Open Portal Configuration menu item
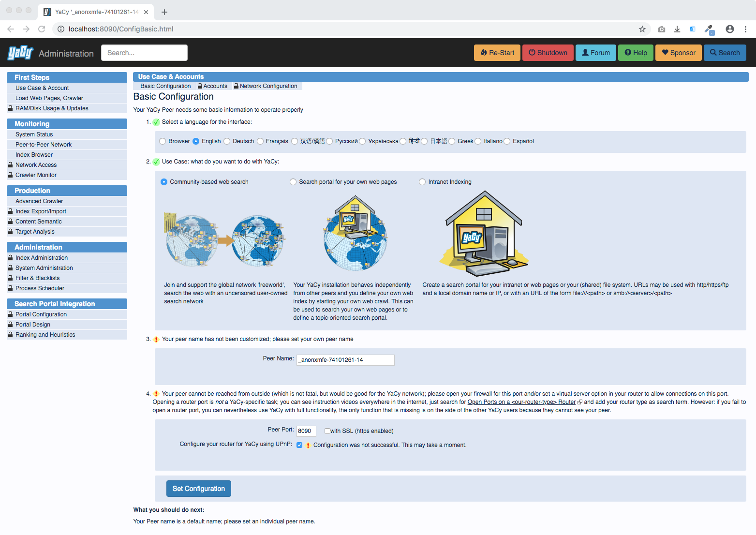The height and width of the screenshot is (535, 756). click(67, 314)
